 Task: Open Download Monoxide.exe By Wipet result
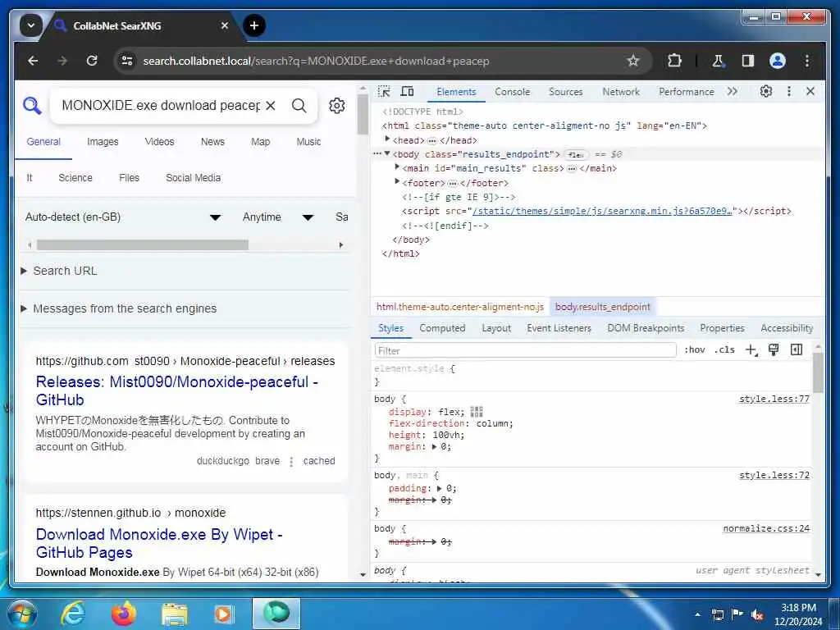[x=159, y=543]
